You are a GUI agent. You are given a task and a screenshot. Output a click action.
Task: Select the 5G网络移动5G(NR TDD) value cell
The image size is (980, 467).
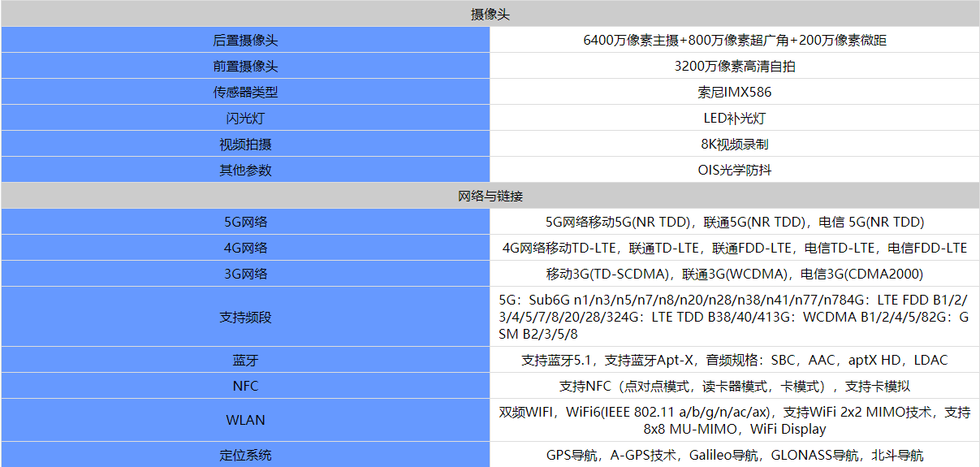coord(735,222)
